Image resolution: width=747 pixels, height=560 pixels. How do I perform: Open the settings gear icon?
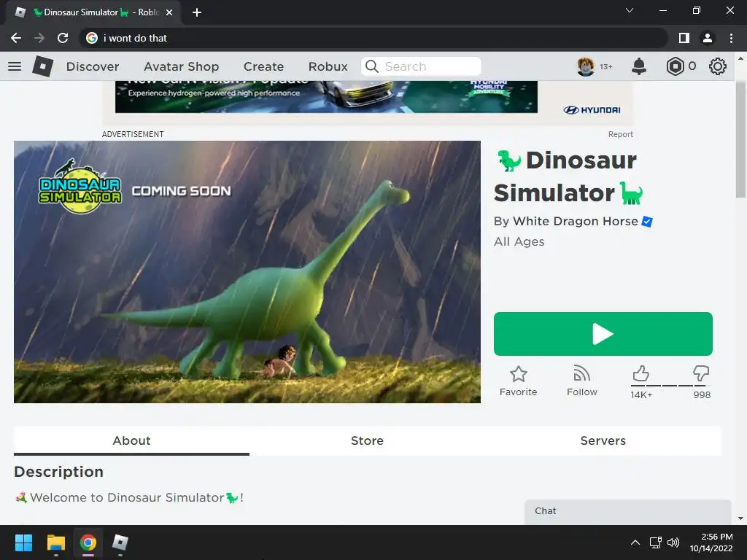coord(718,66)
